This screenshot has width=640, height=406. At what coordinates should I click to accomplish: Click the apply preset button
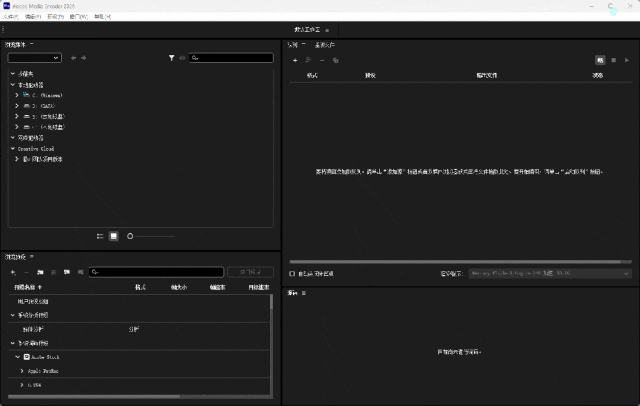[250, 272]
